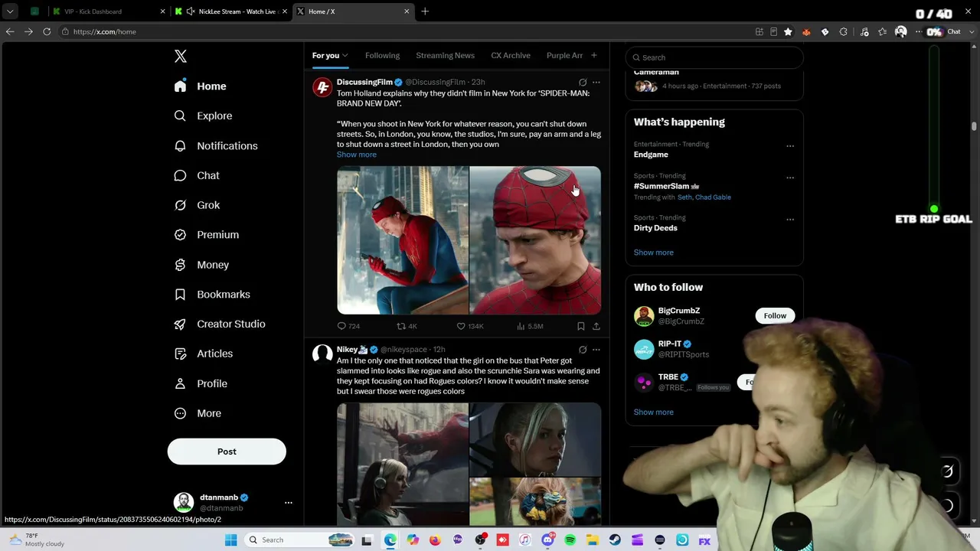
Task: Click the X search field
Action: pyautogui.click(x=714, y=57)
